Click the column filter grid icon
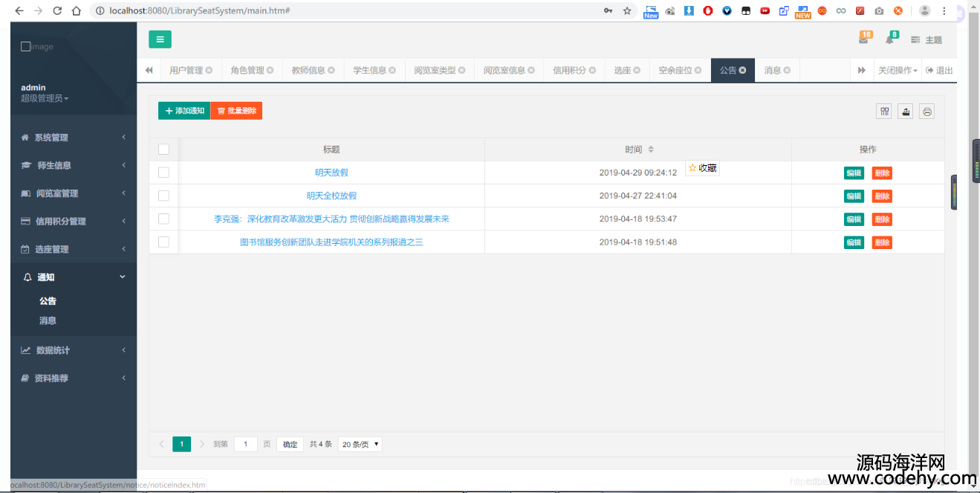Viewport: 980px width, 493px height. (884, 112)
